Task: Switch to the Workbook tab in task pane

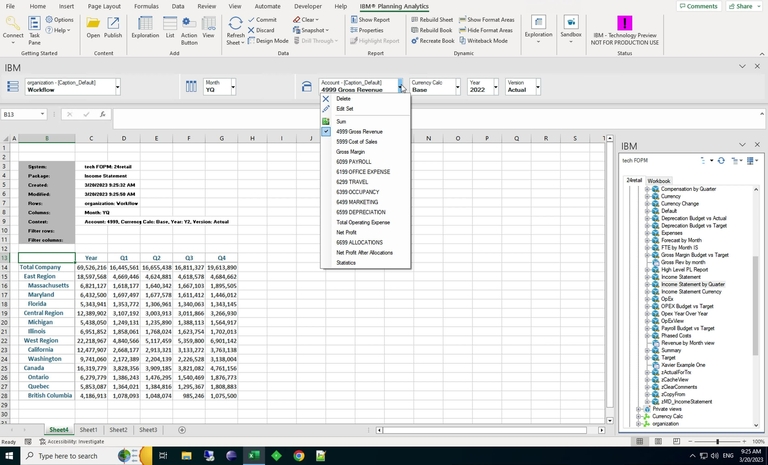Action: (659, 181)
